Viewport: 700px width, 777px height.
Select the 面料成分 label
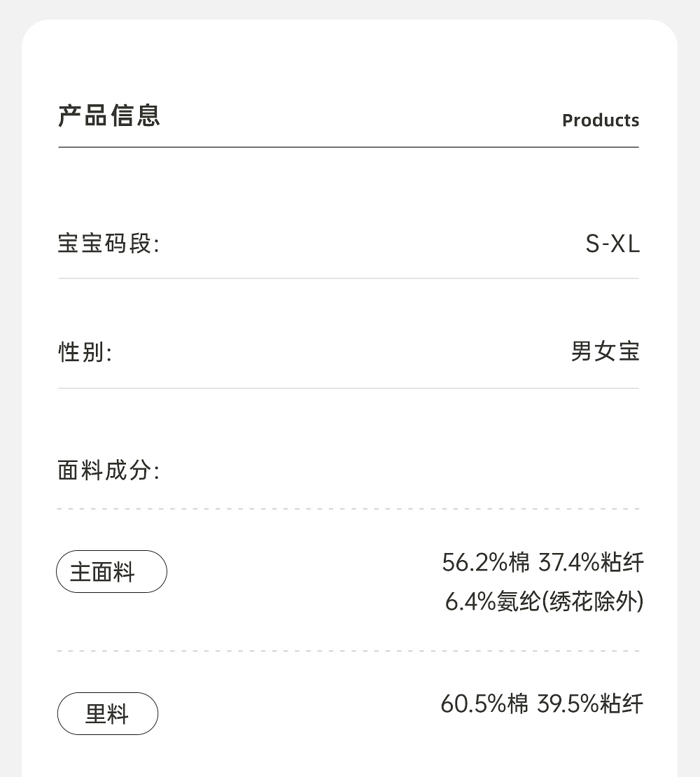(108, 470)
